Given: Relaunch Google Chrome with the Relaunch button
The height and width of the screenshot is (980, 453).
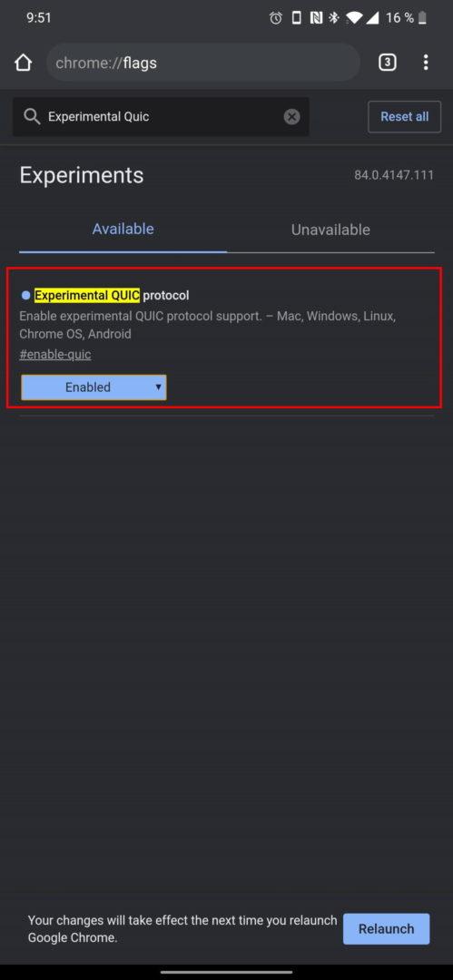Looking at the screenshot, I should point(386,929).
